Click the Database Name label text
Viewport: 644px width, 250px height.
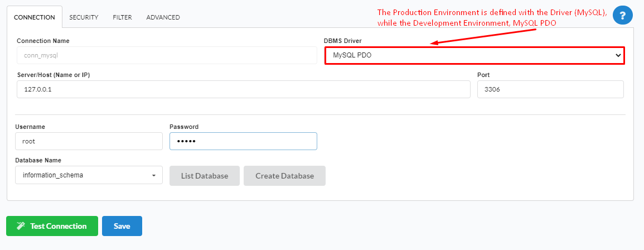pos(39,160)
